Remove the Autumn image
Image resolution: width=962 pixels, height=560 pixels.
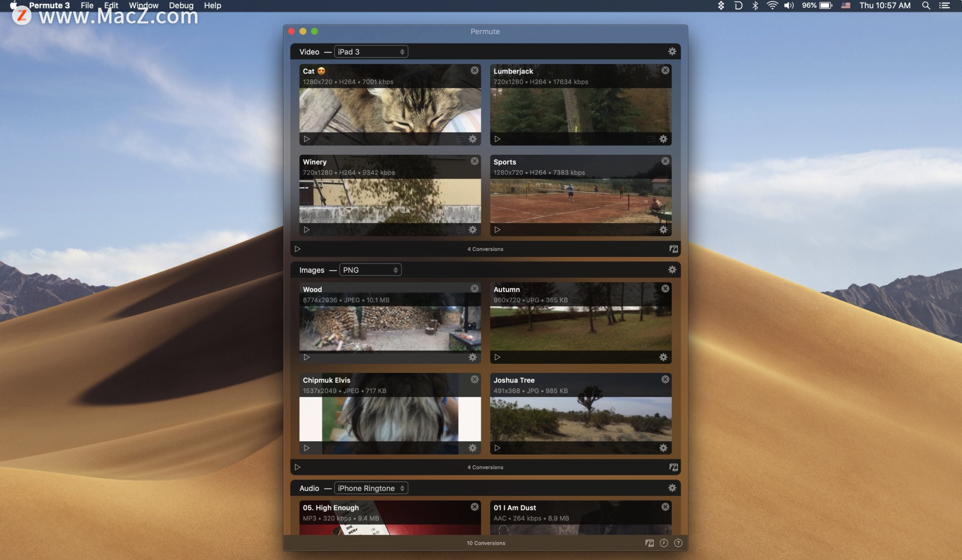click(665, 288)
